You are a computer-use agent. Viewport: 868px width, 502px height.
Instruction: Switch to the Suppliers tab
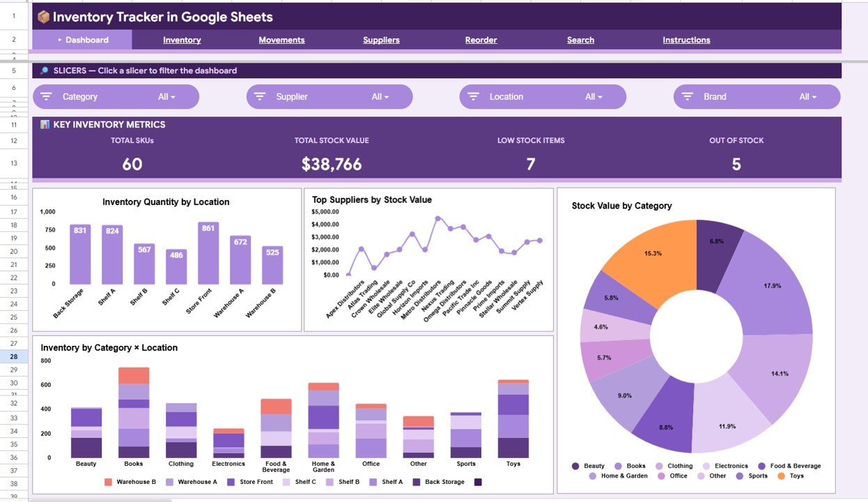[x=381, y=40]
